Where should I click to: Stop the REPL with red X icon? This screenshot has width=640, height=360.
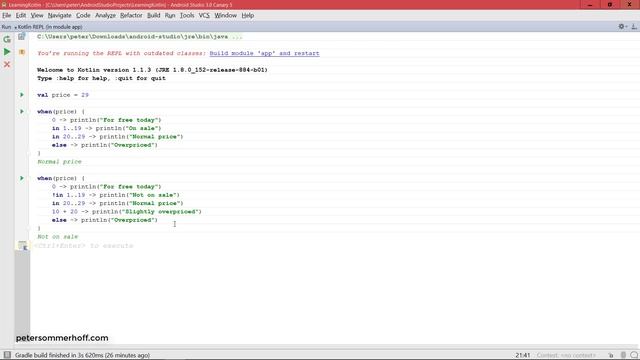pyautogui.click(x=7, y=64)
